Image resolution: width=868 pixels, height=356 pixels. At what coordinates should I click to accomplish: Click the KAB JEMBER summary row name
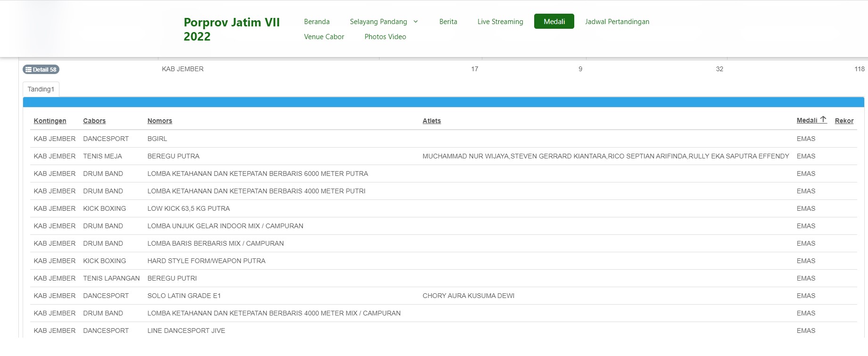(182, 69)
